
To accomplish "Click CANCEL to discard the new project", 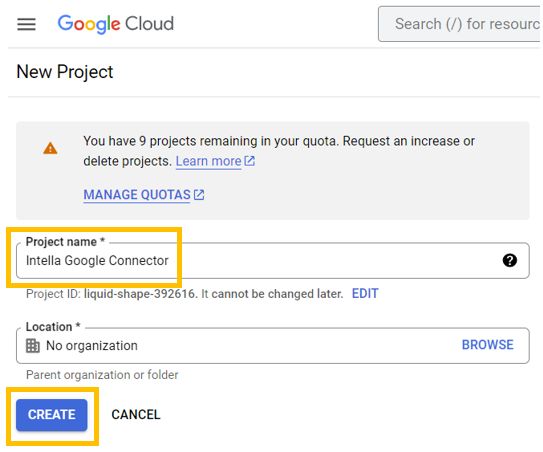I will 136,415.
